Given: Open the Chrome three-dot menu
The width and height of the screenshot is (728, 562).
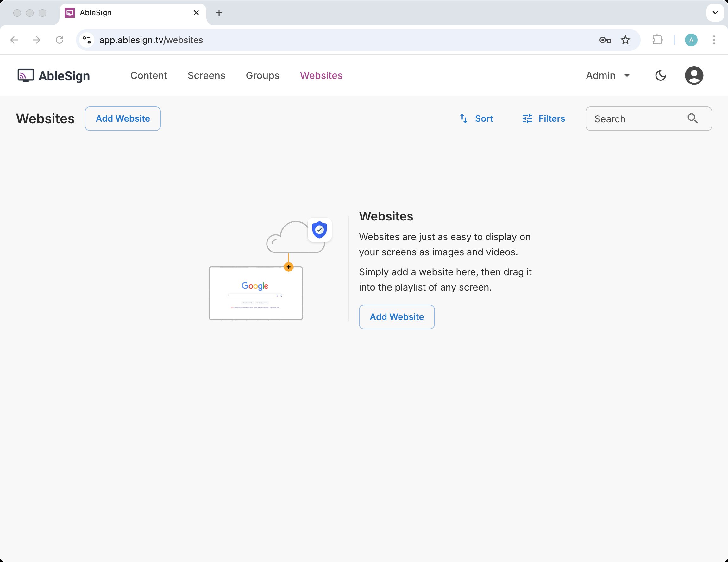Looking at the screenshot, I should 714,40.
